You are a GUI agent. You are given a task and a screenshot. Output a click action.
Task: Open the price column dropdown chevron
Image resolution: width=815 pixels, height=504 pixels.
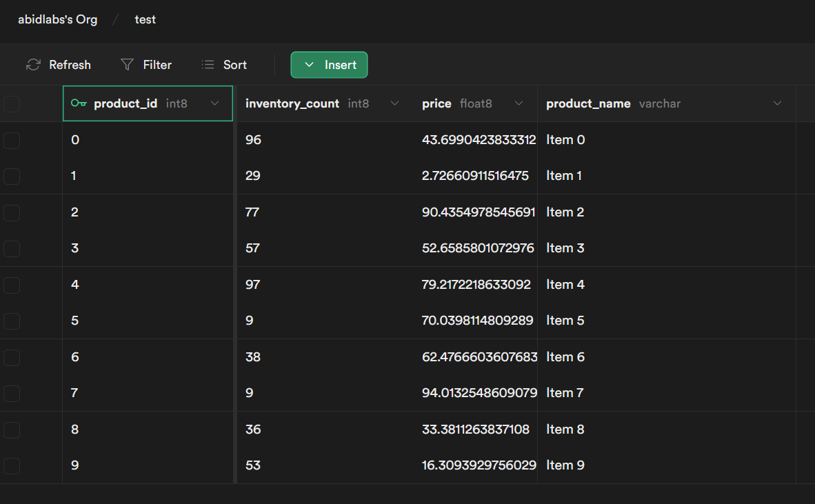[x=519, y=103]
